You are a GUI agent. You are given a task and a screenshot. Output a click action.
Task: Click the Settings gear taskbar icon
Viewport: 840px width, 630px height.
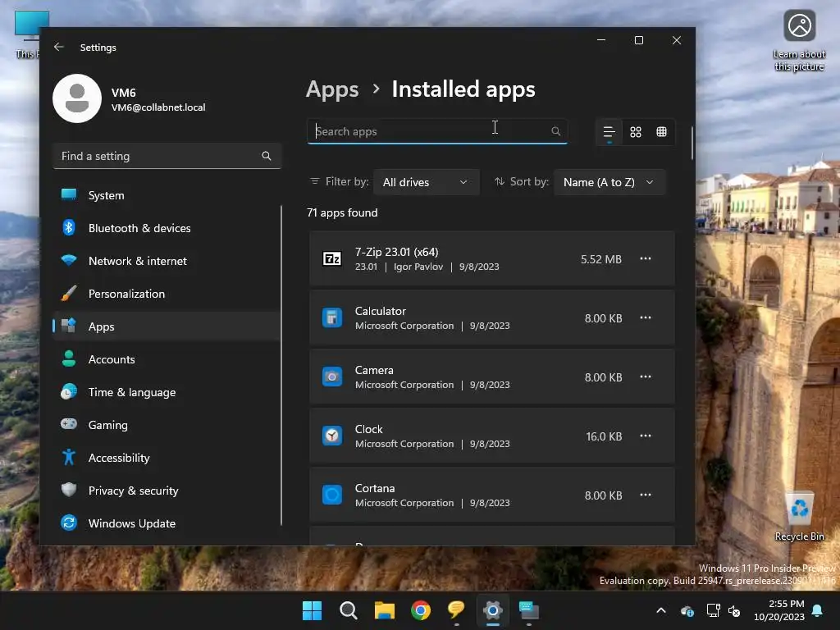click(492, 610)
